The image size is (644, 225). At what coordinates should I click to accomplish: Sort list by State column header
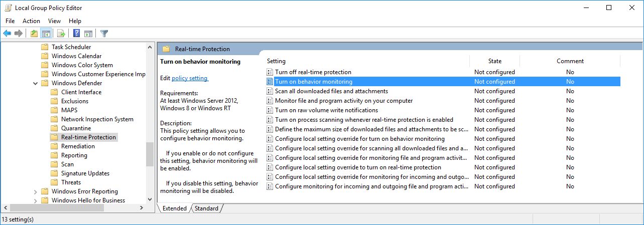point(494,61)
